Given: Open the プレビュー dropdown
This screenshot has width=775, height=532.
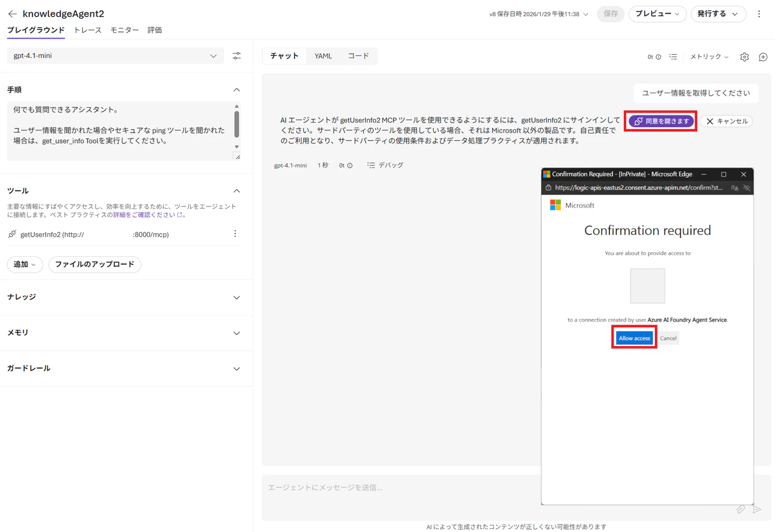Looking at the screenshot, I should [657, 14].
